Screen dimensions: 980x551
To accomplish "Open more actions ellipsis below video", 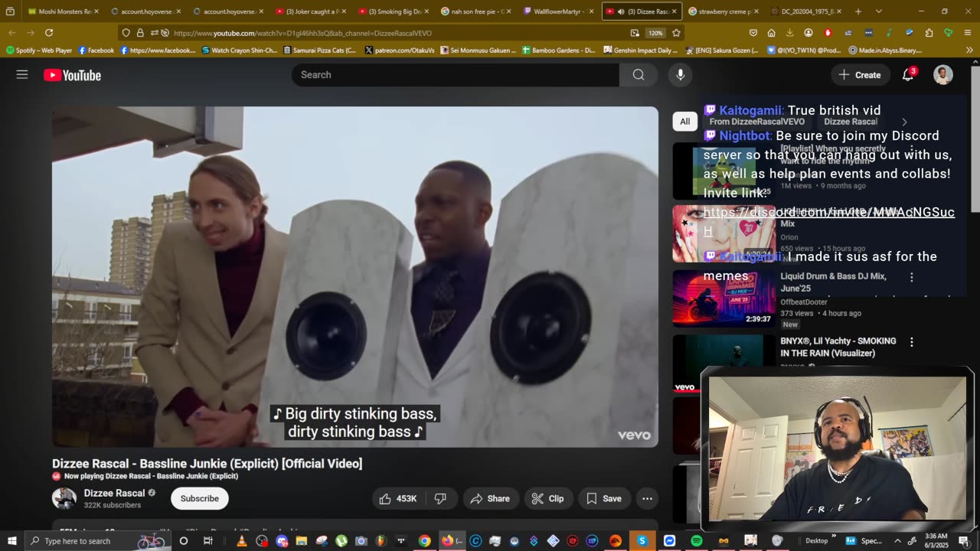I will (x=647, y=498).
